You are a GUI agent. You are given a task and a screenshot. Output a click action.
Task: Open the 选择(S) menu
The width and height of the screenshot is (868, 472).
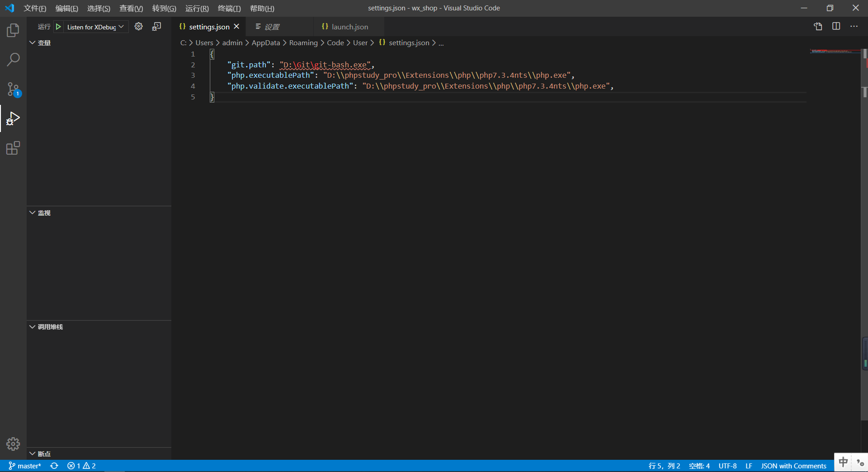tap(99, 8)
